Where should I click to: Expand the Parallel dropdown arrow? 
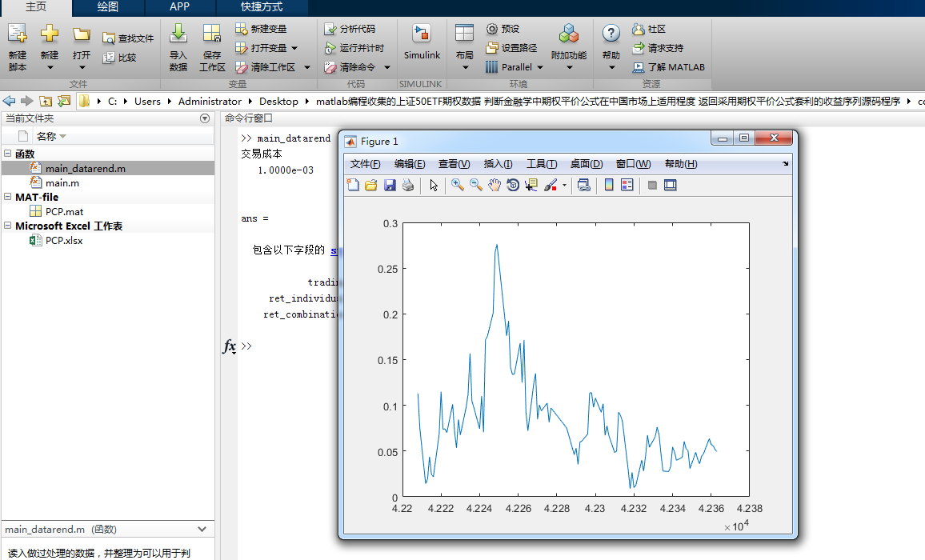pyautogui.click(x=540, y=67)
